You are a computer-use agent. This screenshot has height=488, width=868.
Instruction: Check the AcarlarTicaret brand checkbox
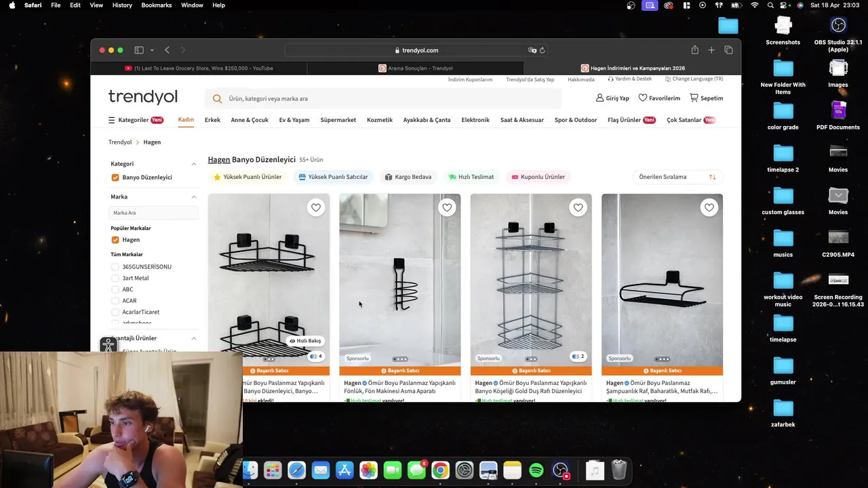coord(115,312)
